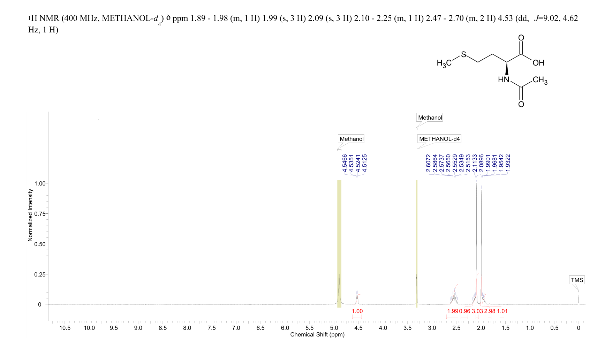Click the sulfur atom S in the structure

pos(463,54)
